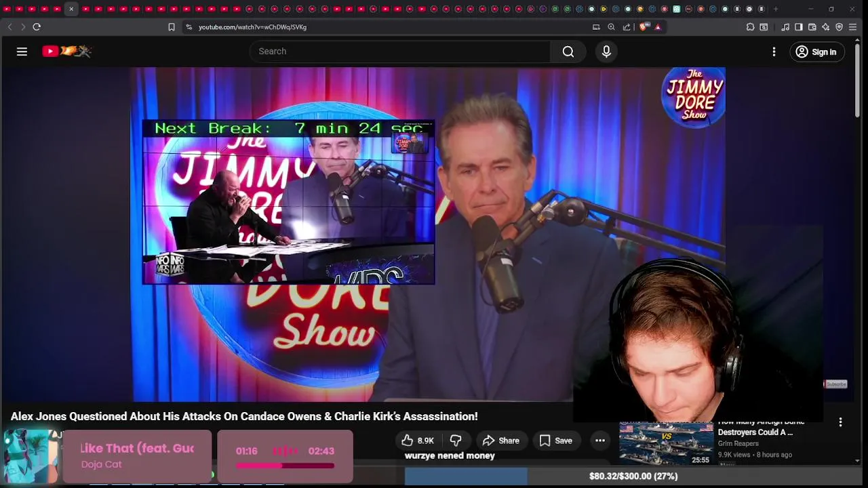Click the page vertical scrollbar

click(857, 81)
